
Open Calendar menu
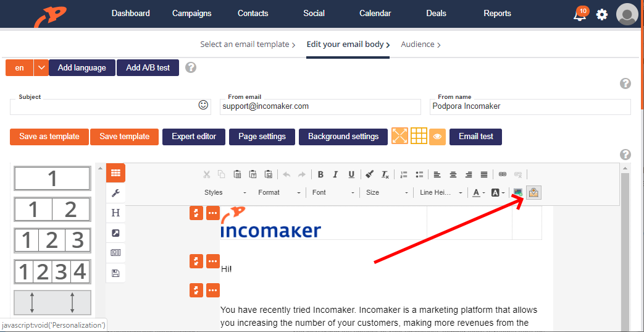(x=375, y=14)
